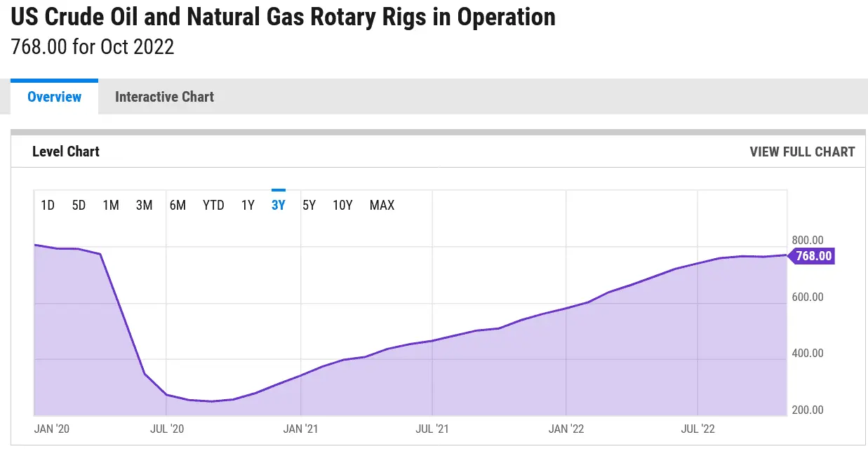Show year-to-date with YTD
This screenshot has width=868, height=463.
(x=213, y=206)
